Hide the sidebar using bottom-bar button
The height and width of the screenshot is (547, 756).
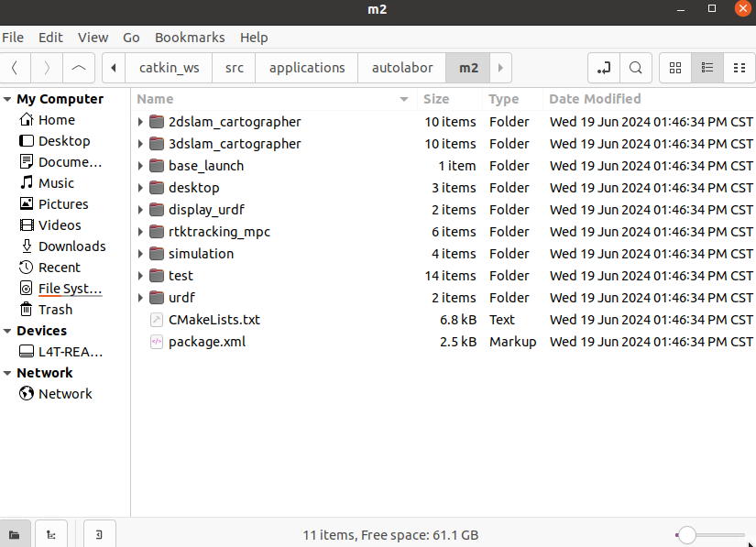pyautogui.click(x=99, y=534)
